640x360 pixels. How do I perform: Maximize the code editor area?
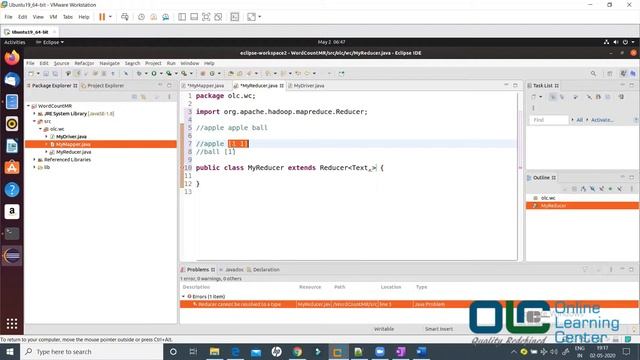(515, 85)
